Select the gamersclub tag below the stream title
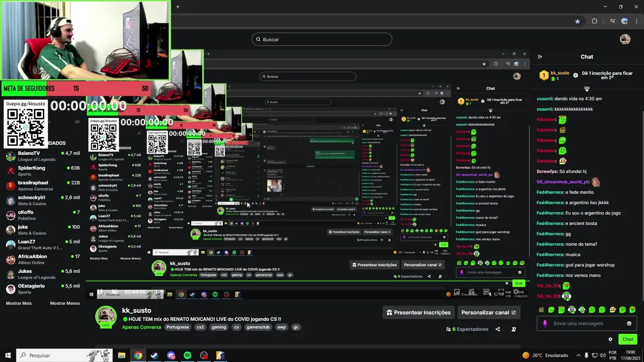This screenshot has height=362, width=644. click(x=258, y=327)
